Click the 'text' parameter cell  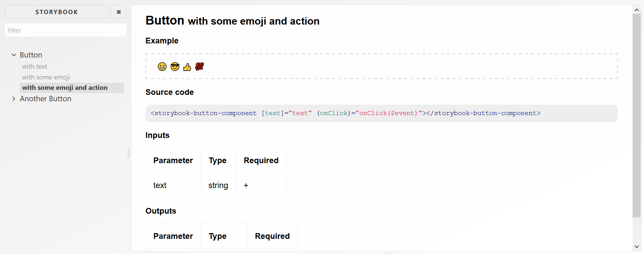click(x=173, y=185)
